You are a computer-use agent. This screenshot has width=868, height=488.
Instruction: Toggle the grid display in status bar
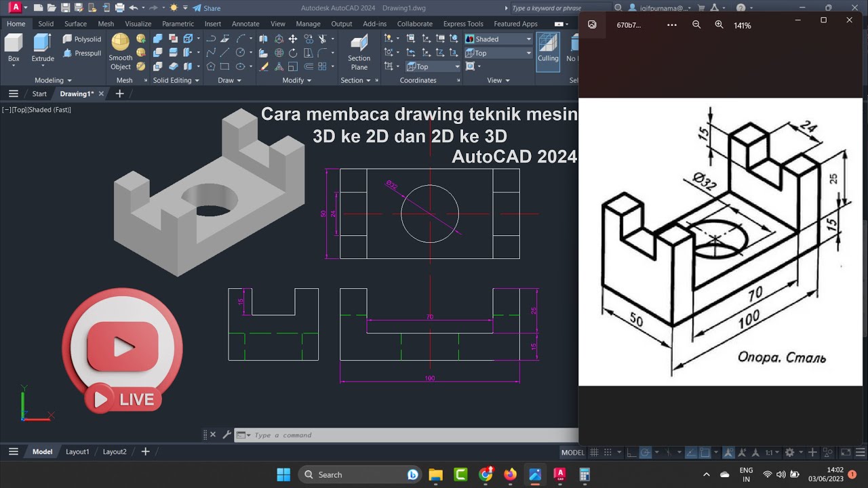[x=595, y=452]
